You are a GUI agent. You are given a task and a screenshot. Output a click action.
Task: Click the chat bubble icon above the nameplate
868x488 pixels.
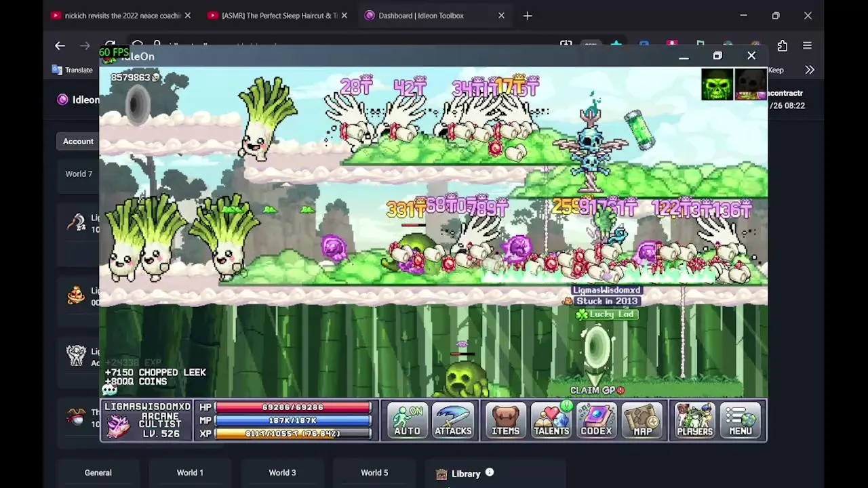tap(109, 390)
